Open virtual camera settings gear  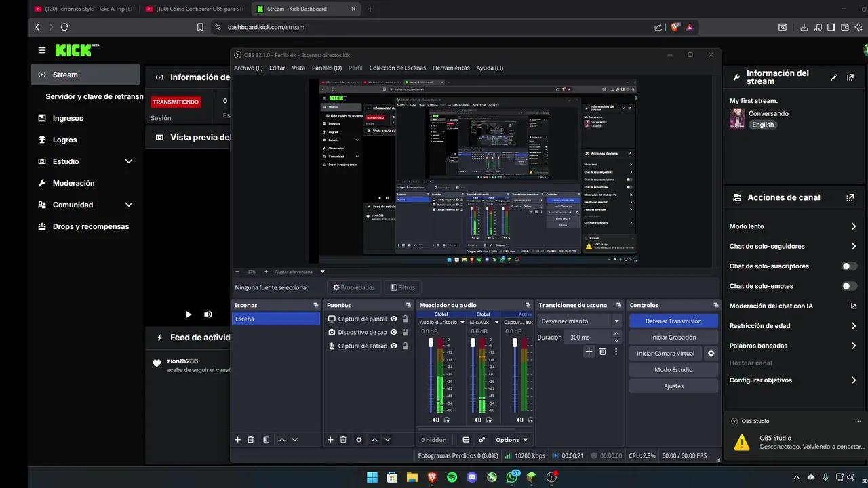(711, 354)
